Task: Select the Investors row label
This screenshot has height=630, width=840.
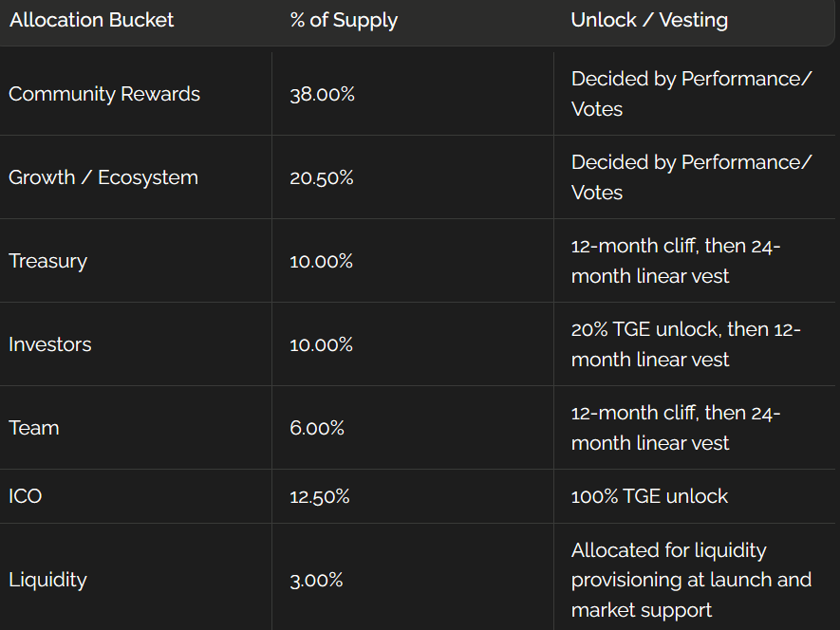Action: [50, 344]
